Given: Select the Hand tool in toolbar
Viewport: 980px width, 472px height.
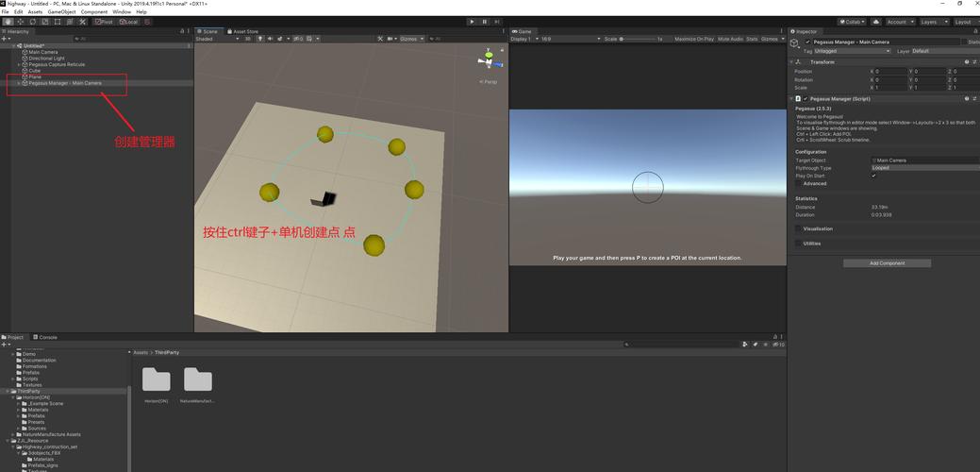Looking at the screenshot, I should coord(8,22).
